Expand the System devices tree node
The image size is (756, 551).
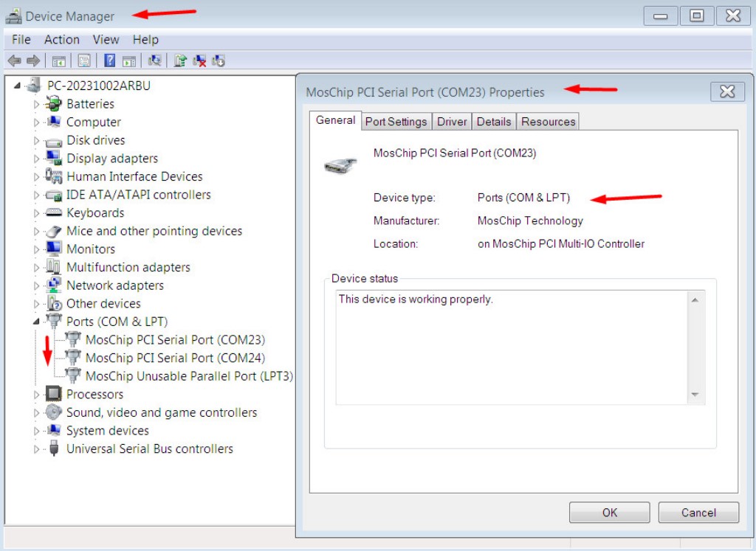pyautogui.click(x=36, y=431)
